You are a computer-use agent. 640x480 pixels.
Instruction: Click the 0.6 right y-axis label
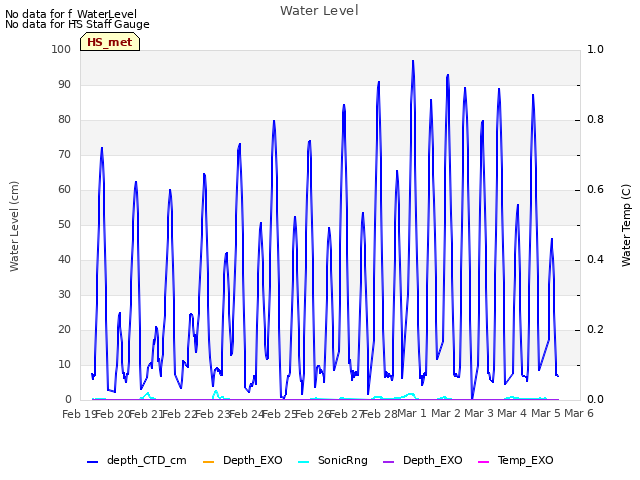595,189
